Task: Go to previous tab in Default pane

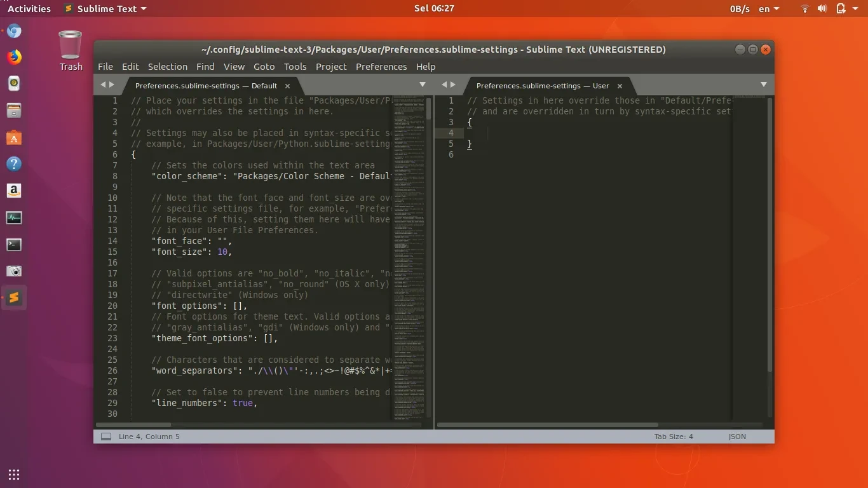Action: click(103, 85)
